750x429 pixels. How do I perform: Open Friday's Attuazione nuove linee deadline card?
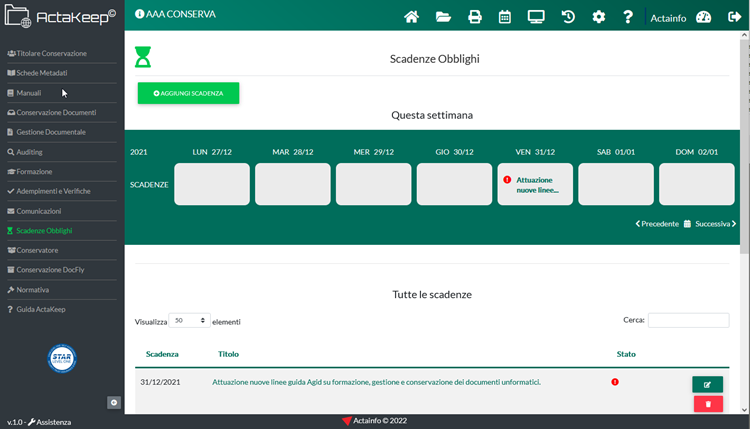[535, 184]
